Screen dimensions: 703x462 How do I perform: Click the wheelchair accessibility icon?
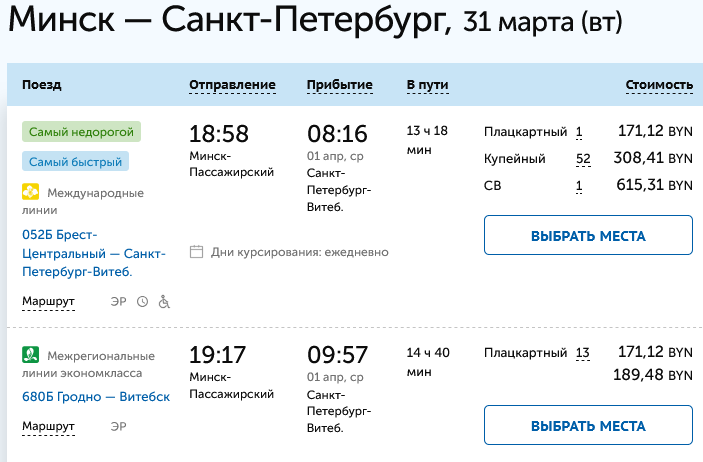coord(164,301)
